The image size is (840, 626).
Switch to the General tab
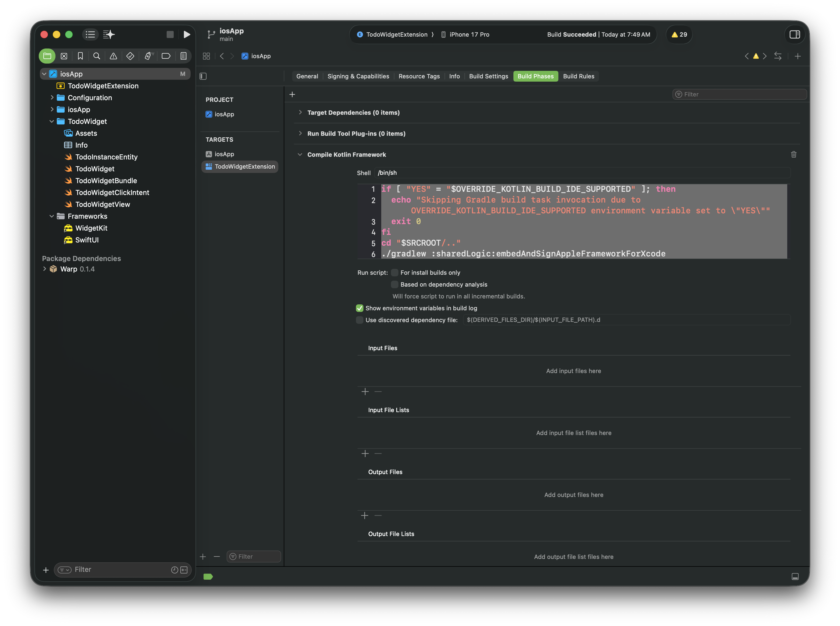tap(307, 76)
